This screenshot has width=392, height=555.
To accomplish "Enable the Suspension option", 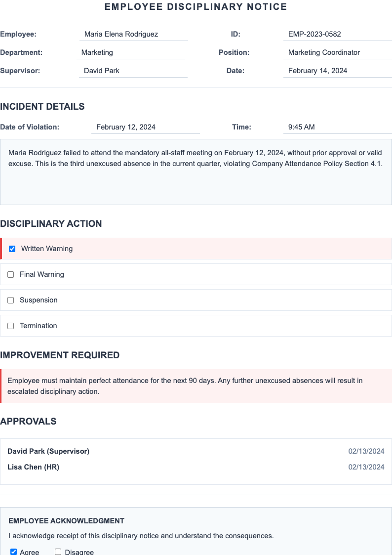I will click(10, 300).
